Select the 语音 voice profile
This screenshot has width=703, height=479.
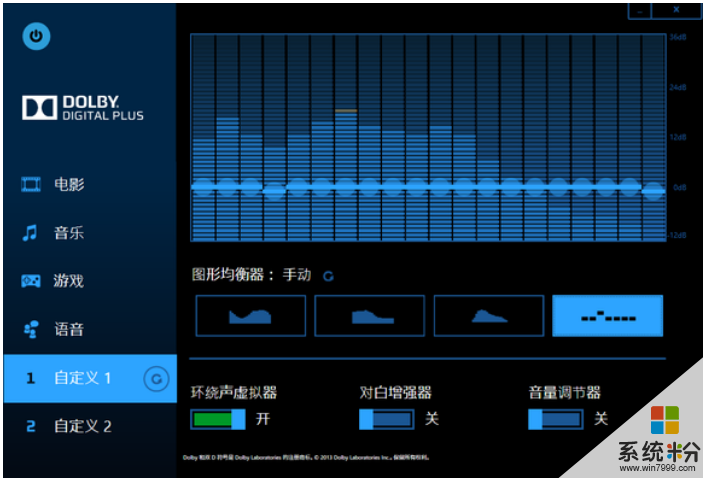90,329
